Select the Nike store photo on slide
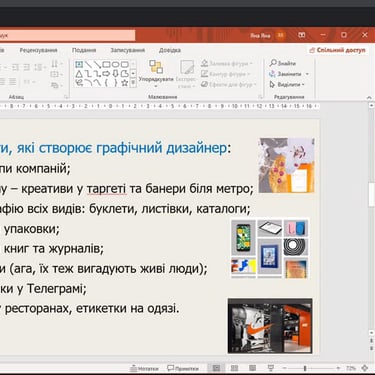This screenshot has height=375, width=375. click(x=270, y=326)
